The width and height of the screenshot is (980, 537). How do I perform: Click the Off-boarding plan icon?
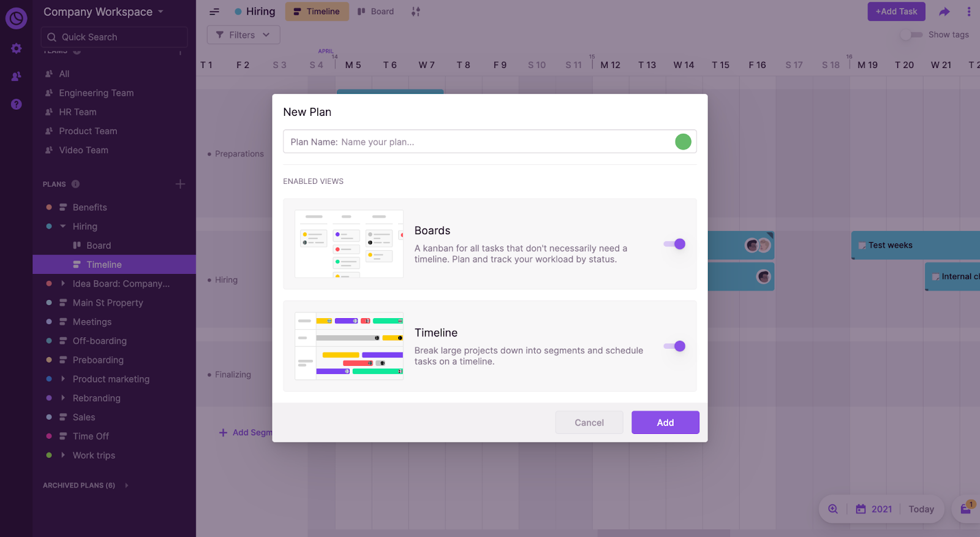(63, 341)
